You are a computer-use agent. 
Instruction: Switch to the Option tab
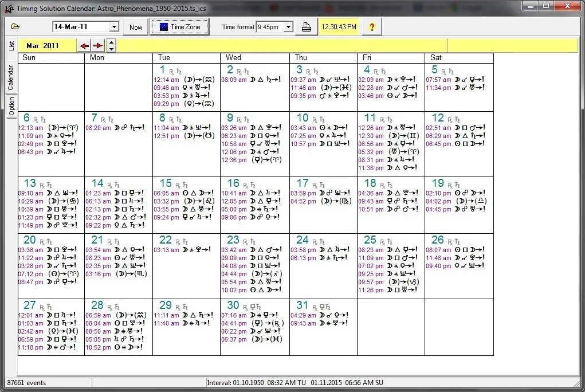pyautogui.click(x=11, y=106)
